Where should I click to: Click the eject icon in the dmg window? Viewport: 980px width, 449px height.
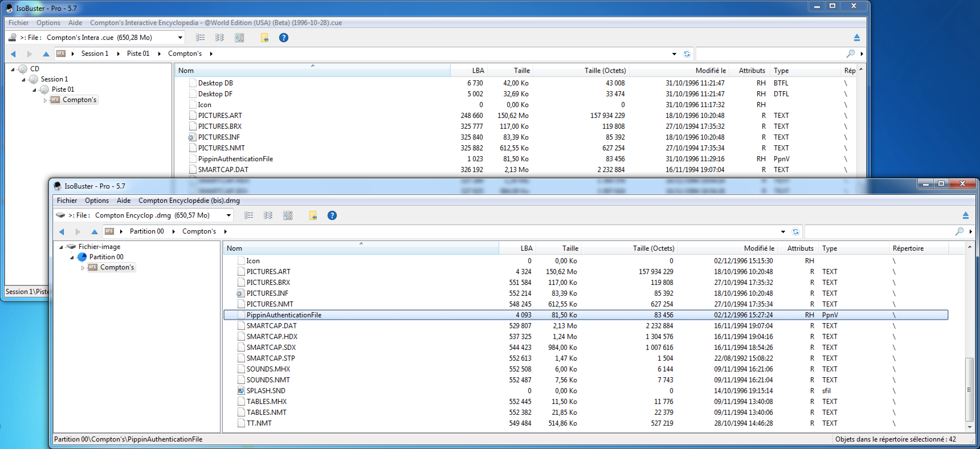point(965,215)
